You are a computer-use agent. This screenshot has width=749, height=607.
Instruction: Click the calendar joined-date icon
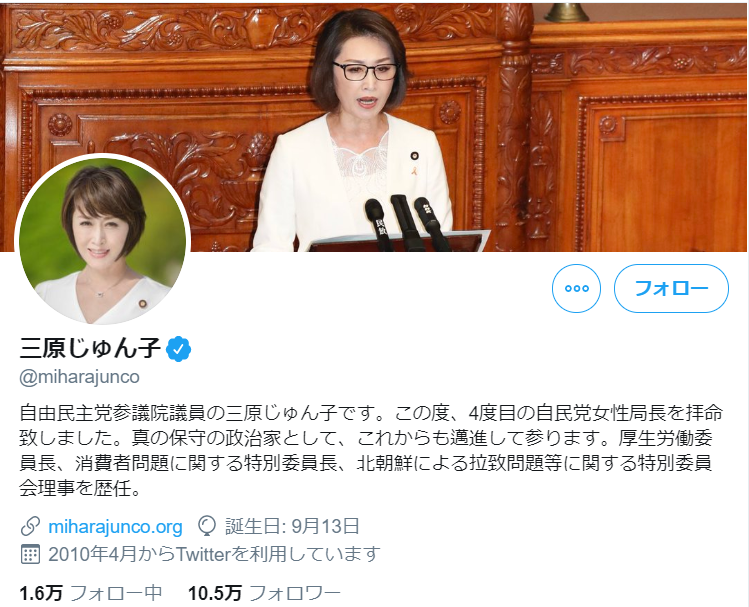30,554
